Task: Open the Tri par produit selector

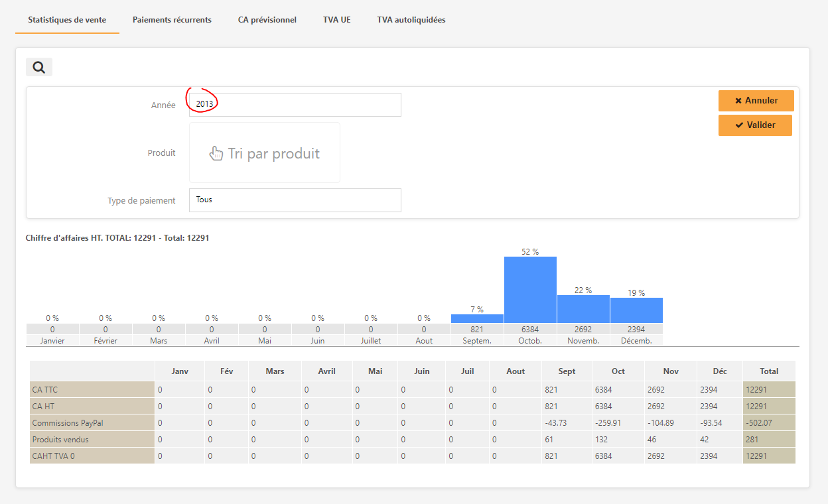Action: click(x=265, y=153)
